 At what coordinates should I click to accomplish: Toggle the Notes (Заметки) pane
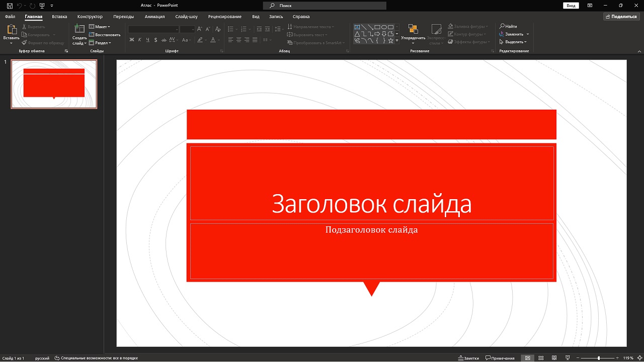[x=468, y=358]
